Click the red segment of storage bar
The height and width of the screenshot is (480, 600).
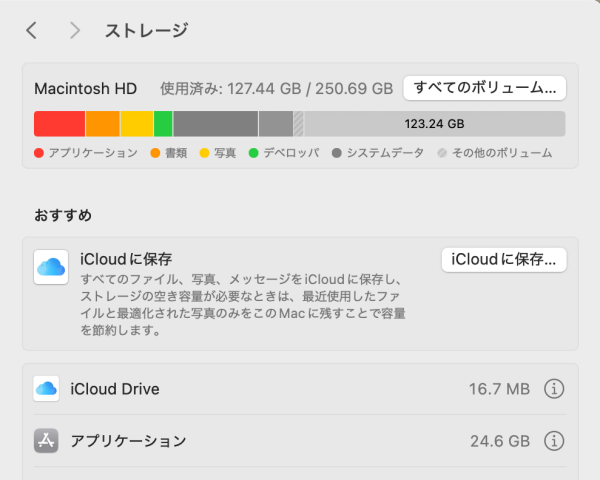[59, 124]
